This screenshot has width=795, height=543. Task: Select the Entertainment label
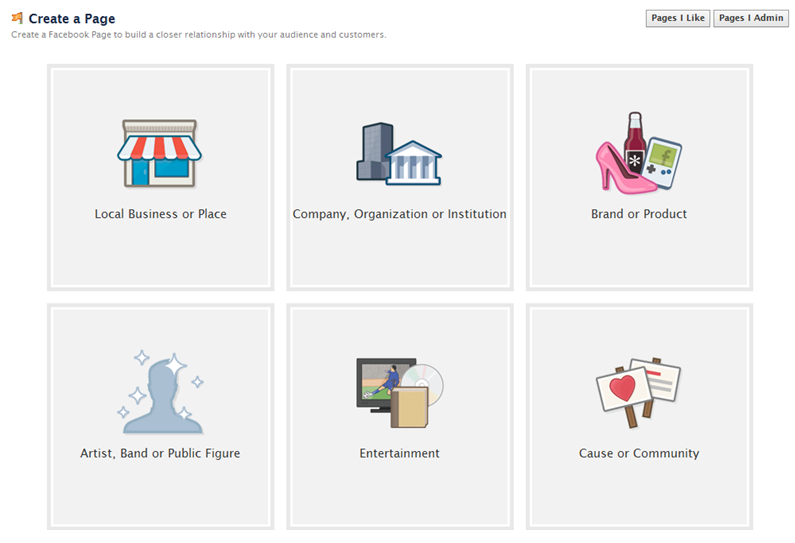[400, 453]
